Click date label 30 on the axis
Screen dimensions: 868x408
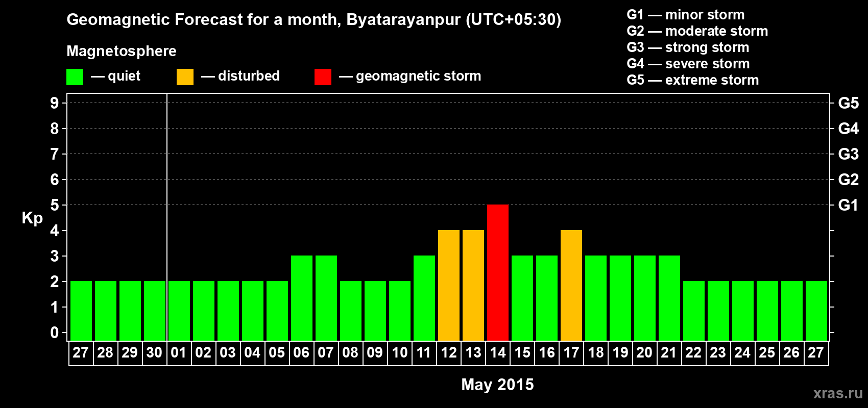click(x=154, y=353)
